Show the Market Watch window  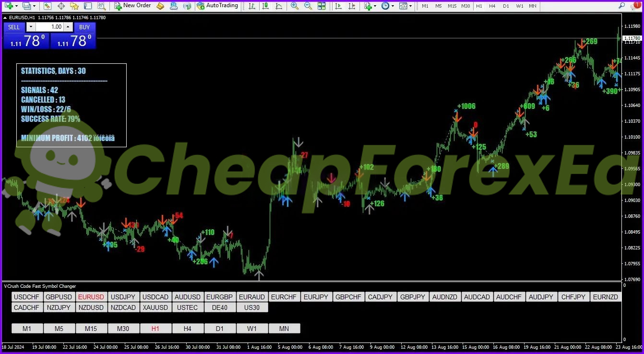pos(48,6)
